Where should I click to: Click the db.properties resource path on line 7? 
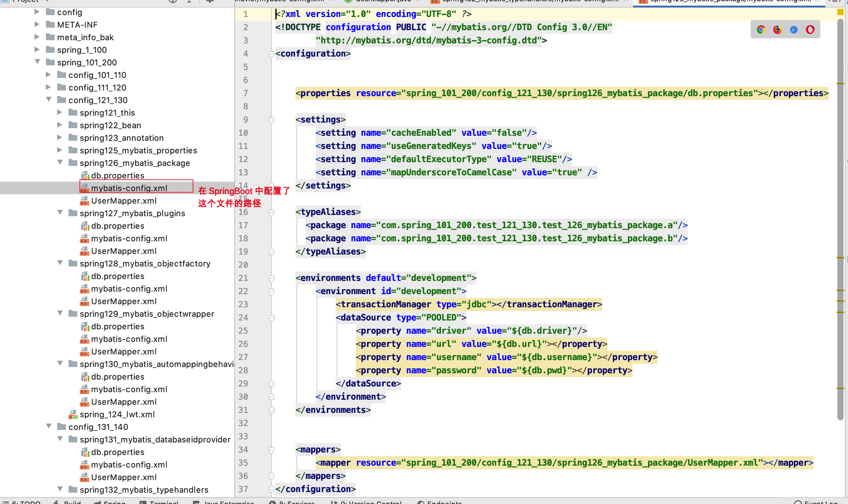[x=580, y=93]
